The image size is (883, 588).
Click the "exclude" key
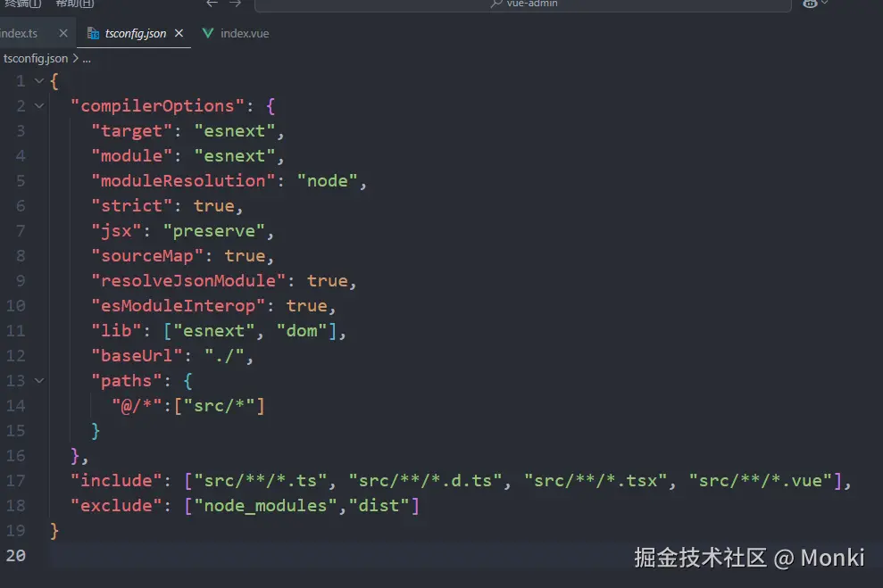point(117,506)
